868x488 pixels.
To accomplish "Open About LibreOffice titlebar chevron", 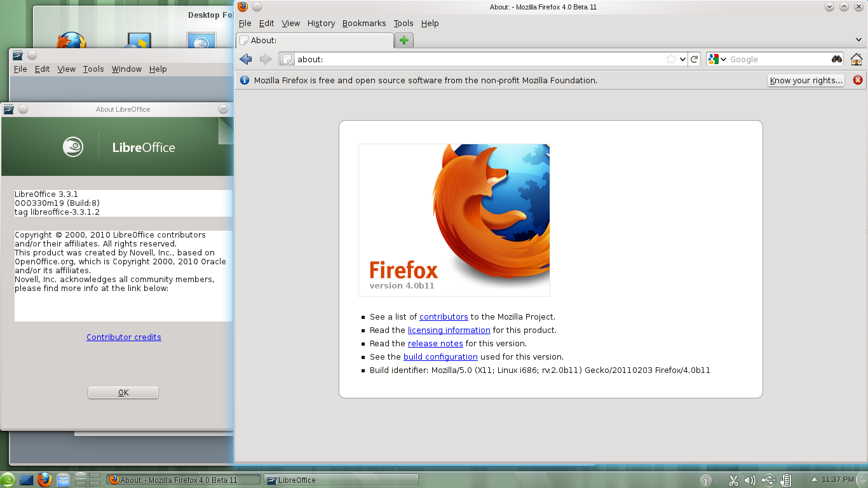I will click(x=223, y=109).
